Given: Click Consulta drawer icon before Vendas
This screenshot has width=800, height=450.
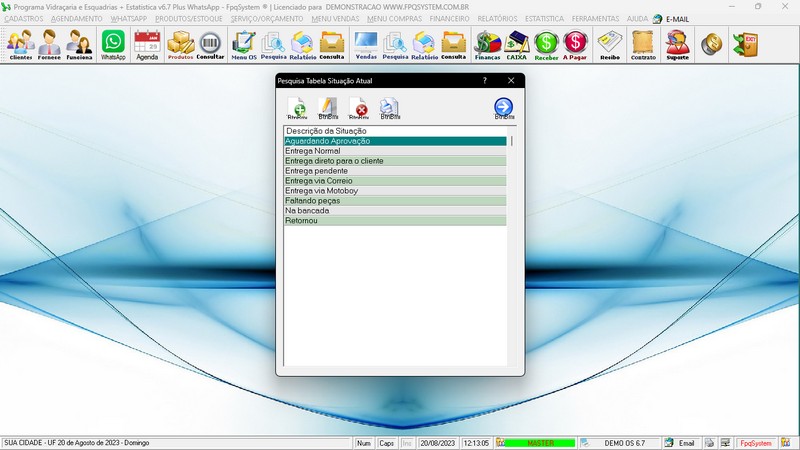Looking at the screenshot, I should (332, 45).
